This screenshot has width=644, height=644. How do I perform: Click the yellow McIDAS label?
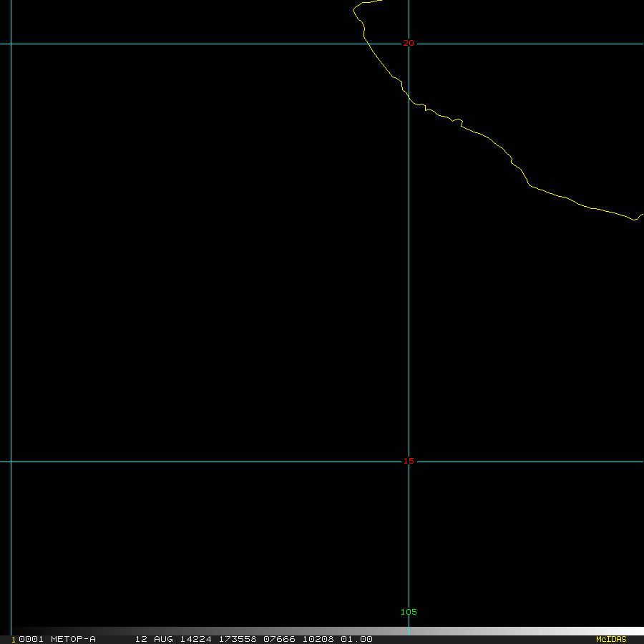[611, 639]
